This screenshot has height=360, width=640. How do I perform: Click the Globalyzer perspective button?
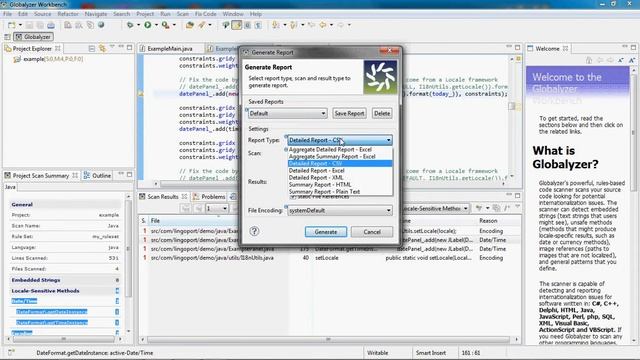[x=33, y=37]
